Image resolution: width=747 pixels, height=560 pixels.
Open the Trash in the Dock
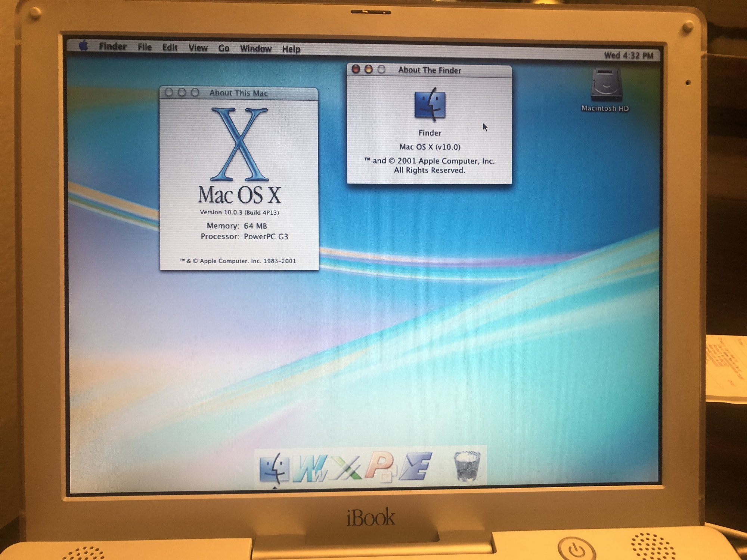pos(467,466)
